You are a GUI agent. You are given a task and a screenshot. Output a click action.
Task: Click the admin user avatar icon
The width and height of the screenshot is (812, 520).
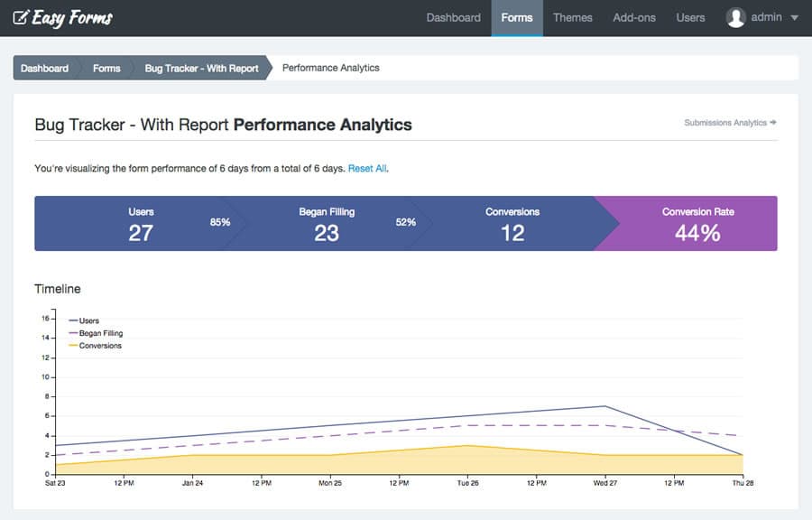pyautogui.click(x=736, y=17)
